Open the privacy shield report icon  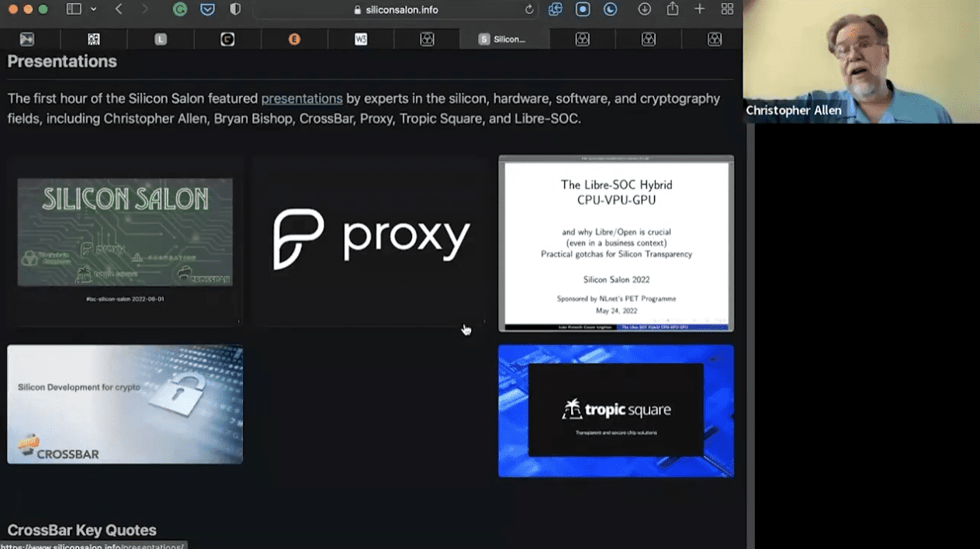point(235,9)
